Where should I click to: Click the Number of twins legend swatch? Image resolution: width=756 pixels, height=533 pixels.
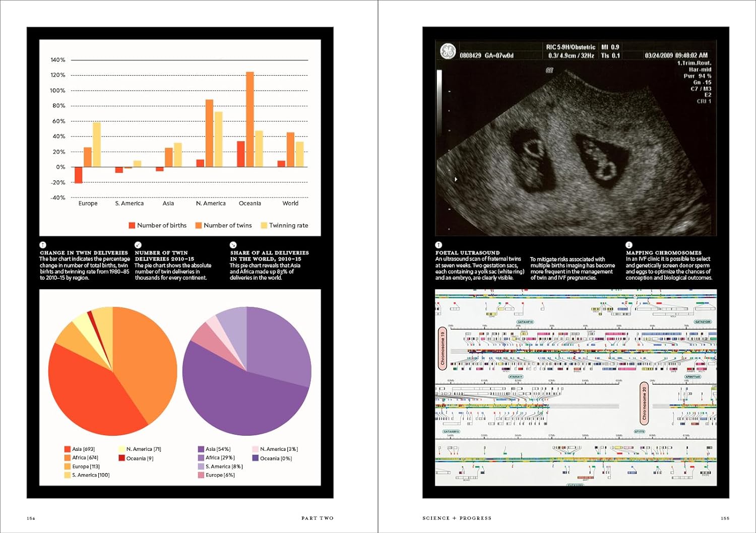tap(199, 226)
